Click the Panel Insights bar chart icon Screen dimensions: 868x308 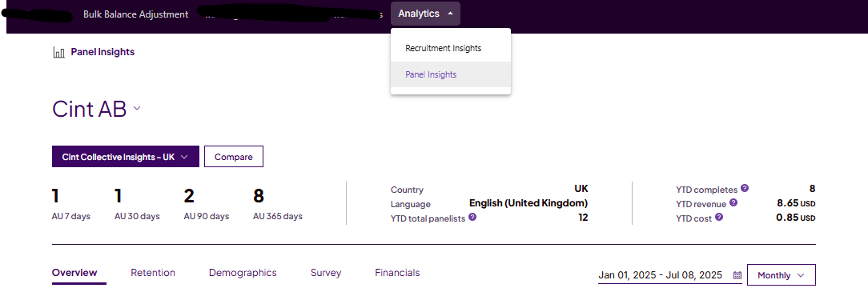pyautogui.click(x=58, y=53)
